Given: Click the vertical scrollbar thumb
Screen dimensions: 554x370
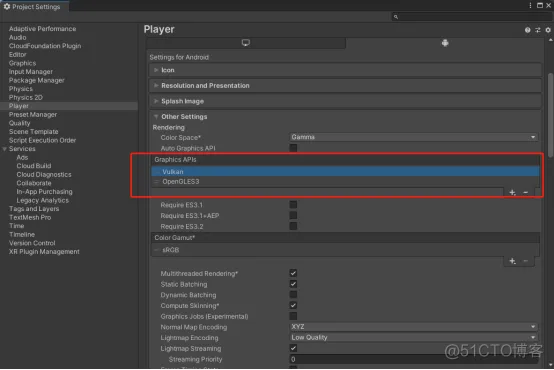Looking at the screenshot, I should [x=550, y=115].
